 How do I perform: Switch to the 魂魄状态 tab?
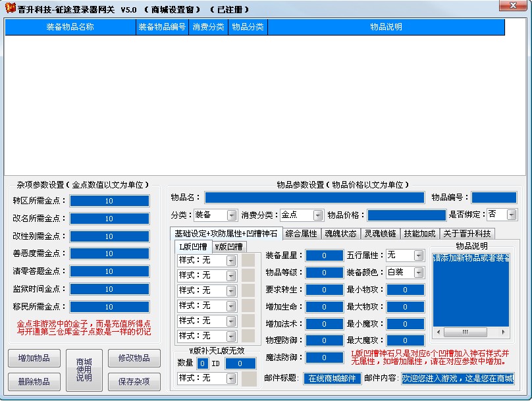pos(340,234)
